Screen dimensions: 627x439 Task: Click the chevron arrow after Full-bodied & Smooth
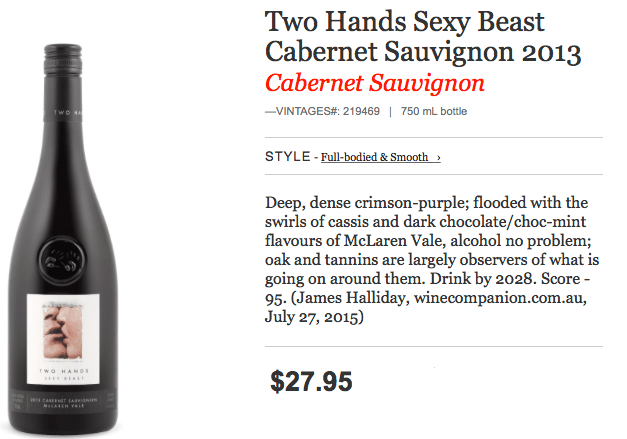click(x=438, y=158)
